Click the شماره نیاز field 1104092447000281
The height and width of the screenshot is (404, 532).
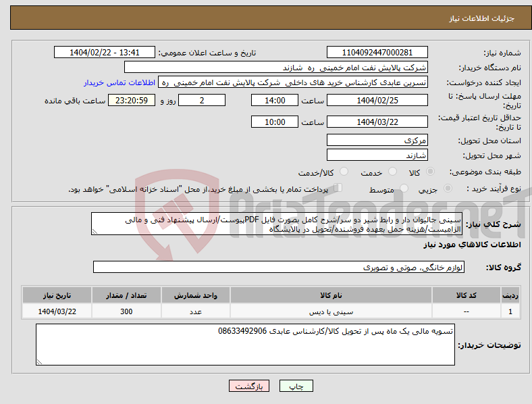377,52
